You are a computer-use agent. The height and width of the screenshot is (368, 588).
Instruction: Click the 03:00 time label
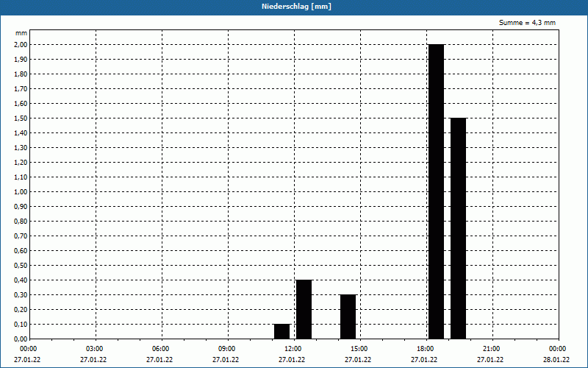[95, 349]
